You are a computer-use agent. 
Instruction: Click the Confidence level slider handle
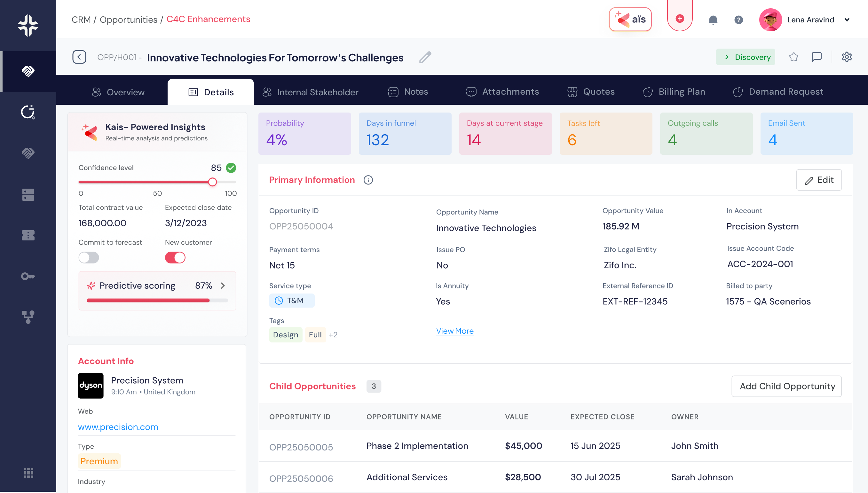point(212,182)
